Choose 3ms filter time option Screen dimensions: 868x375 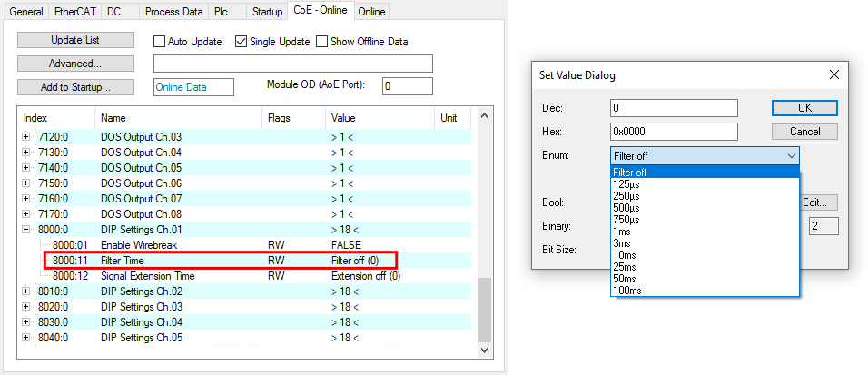[705, 243]
